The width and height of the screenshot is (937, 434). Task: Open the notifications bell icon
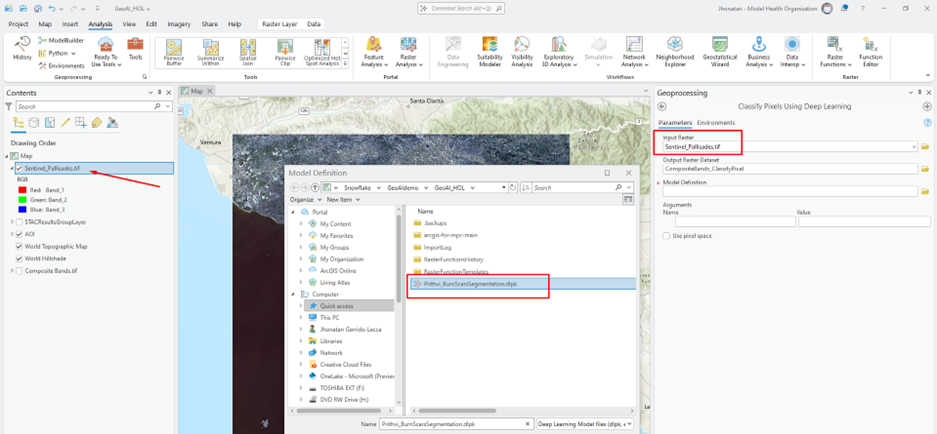(x=844, y=8)
